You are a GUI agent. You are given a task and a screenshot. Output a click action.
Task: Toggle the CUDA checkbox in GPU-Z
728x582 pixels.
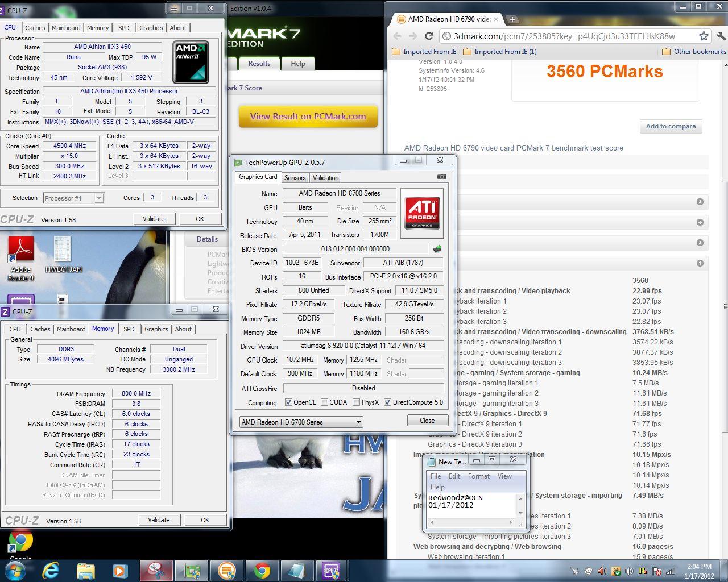tap(324, 402)
